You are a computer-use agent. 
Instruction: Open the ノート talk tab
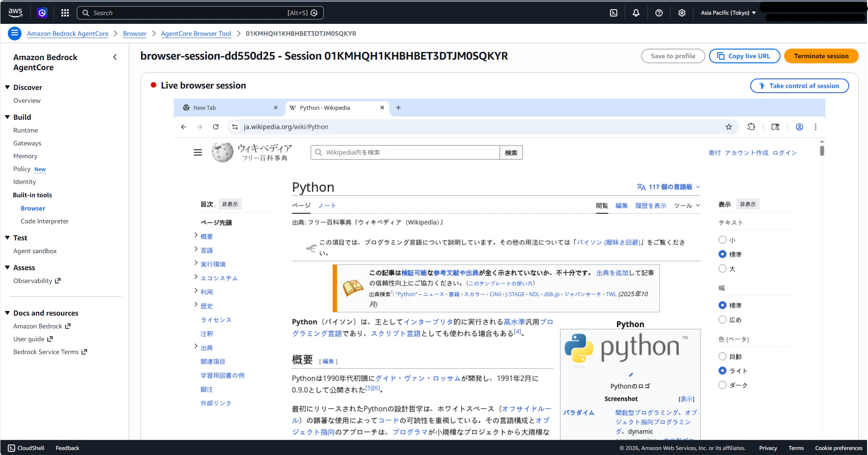coord(327,205)
